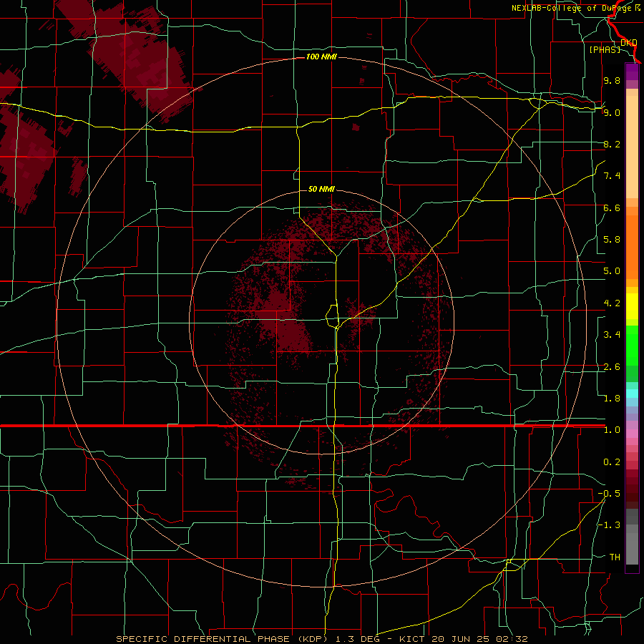Select the -1.3 scale value

tap(609, 525)
